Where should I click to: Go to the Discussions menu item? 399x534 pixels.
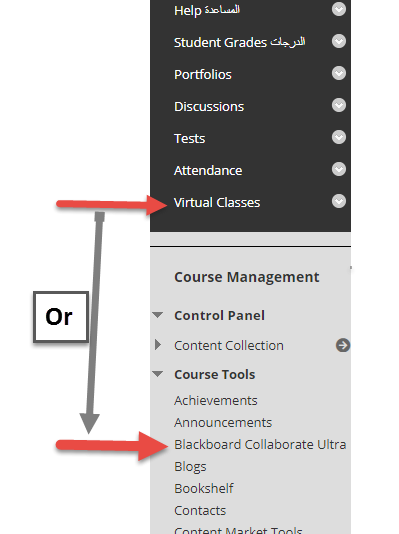pyautogui.click(x=209, y=107)
